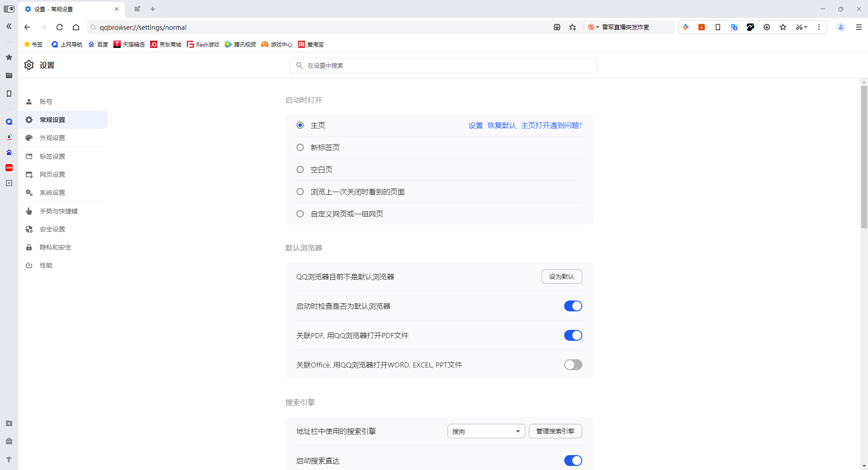Click 恢复默认 link
Viewport: 868px width, 470px height.
click(x=502, y=125)
